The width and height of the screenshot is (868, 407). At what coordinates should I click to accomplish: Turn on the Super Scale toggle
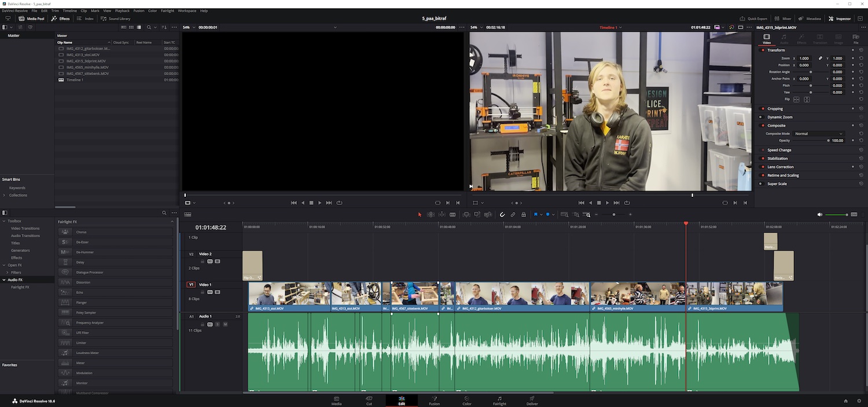tap(761, 184)
